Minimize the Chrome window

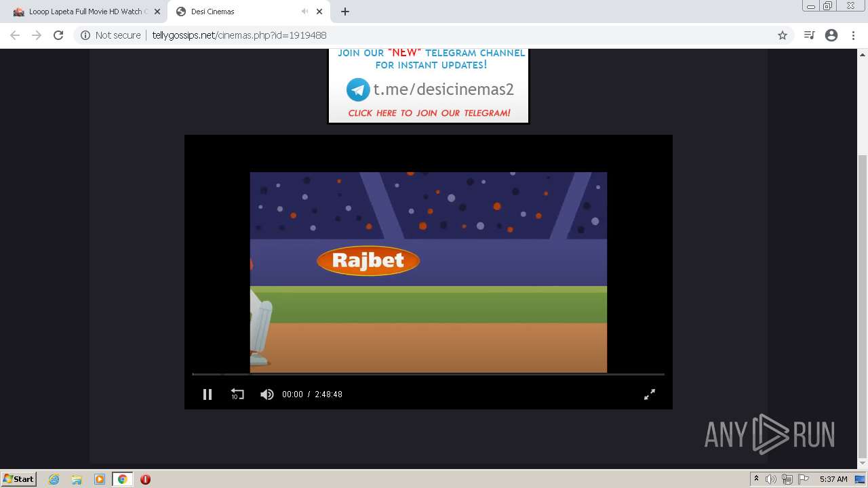click(x=810, y=6)
